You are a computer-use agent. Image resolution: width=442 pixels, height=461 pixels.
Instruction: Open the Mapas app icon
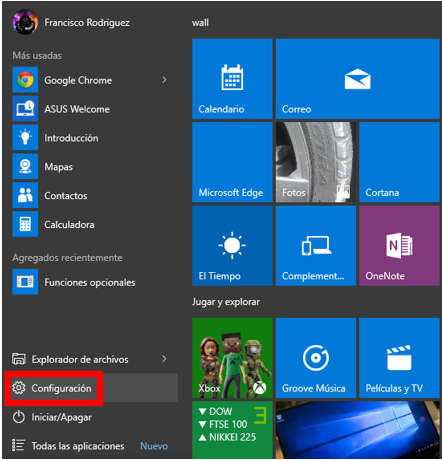coord(25,166)
